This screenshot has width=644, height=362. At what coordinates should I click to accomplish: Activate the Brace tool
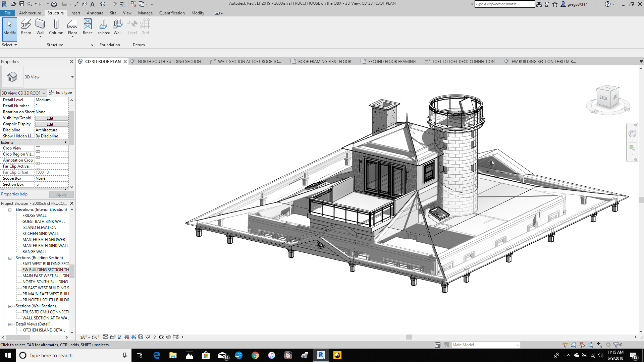point(88,27)
